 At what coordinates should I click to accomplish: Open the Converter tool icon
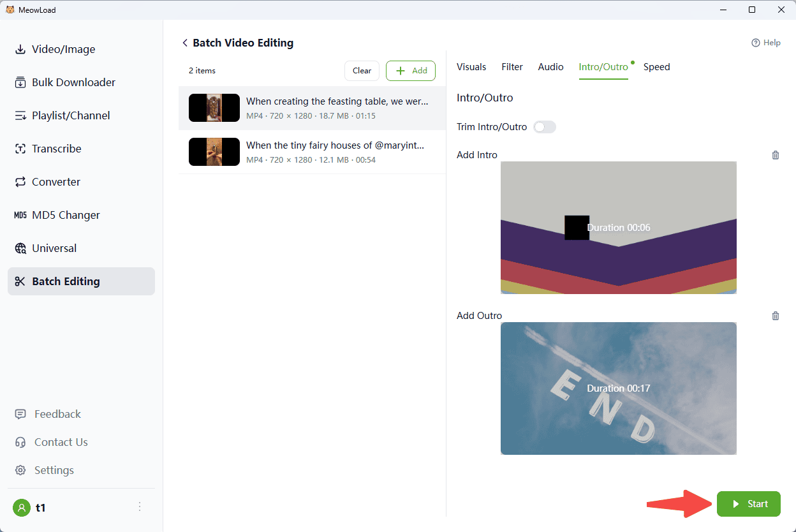[x=20, y=182]
